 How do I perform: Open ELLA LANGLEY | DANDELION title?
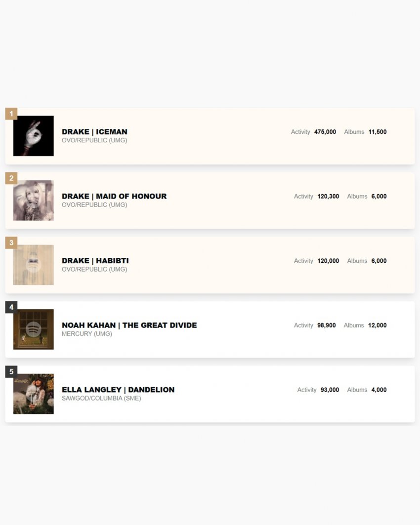(118, 390)
